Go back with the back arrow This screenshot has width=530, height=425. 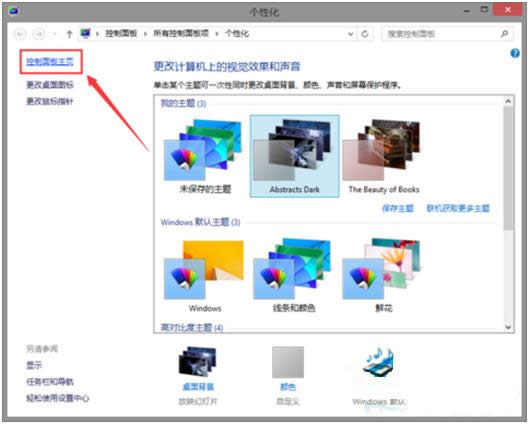[20, 34]
